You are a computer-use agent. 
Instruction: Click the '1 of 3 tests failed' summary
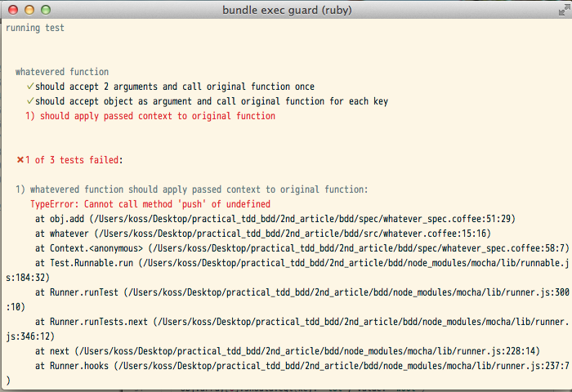tap(74, 160)
